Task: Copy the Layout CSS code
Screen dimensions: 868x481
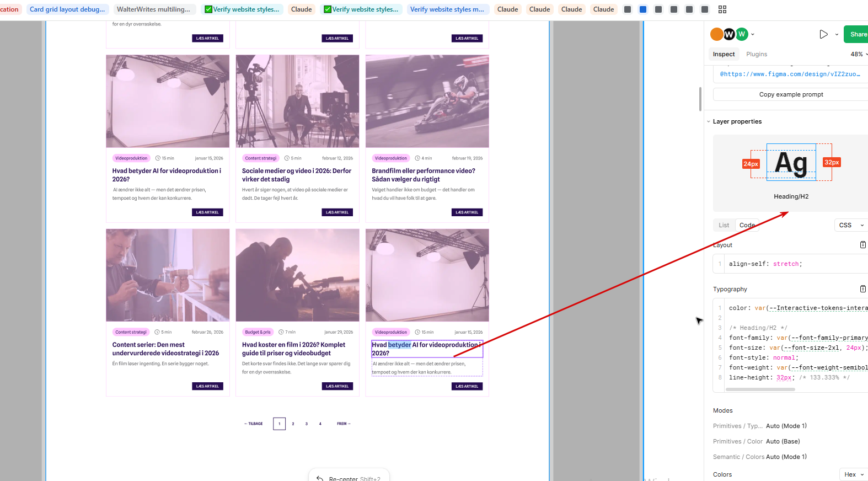Action: coord(863,245)
